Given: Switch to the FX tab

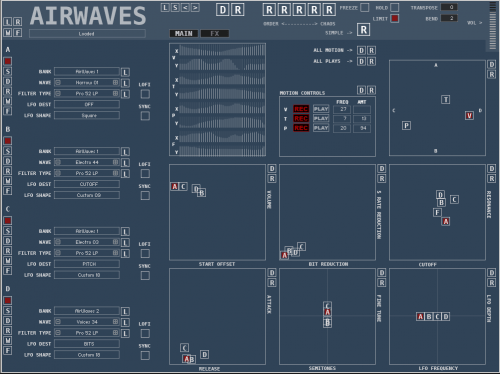Looking at the screenshot, I should [215, 34].
